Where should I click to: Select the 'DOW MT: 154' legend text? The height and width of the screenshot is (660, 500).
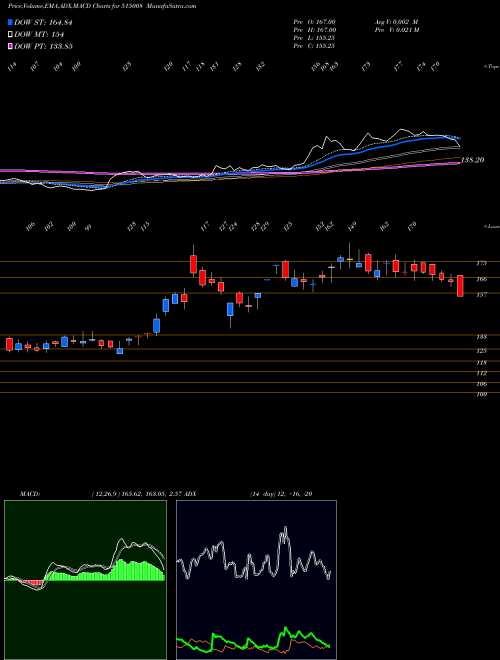click(x=39, y=34)
